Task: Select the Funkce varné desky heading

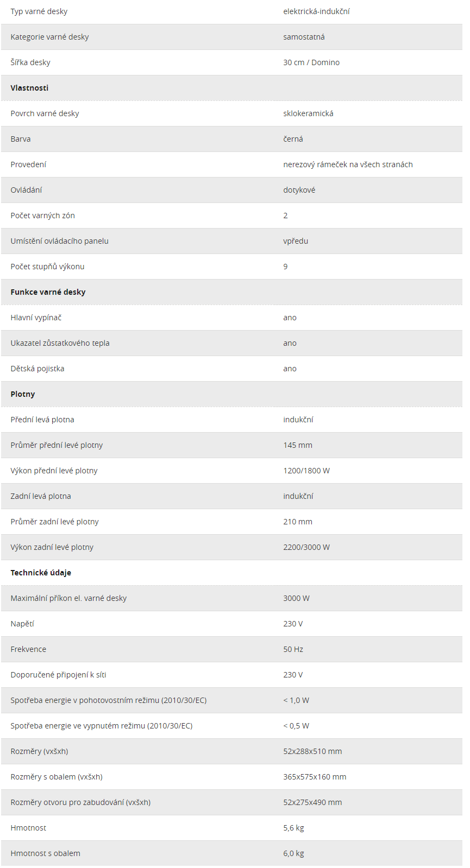Action: tap(48, 292)
